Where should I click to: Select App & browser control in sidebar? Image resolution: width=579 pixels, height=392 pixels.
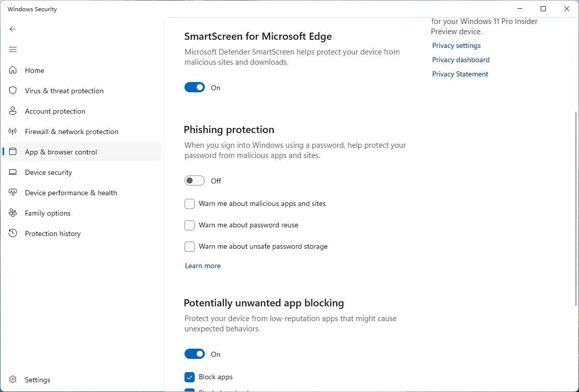61,152
